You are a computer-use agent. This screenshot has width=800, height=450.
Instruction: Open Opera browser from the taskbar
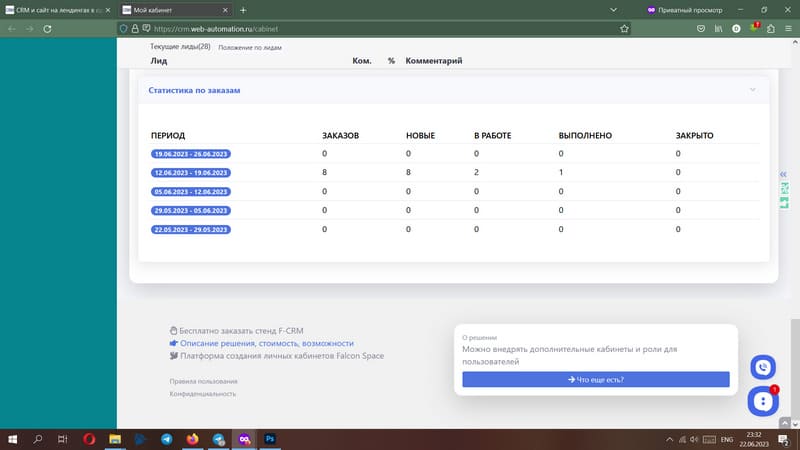pos(89,439)
